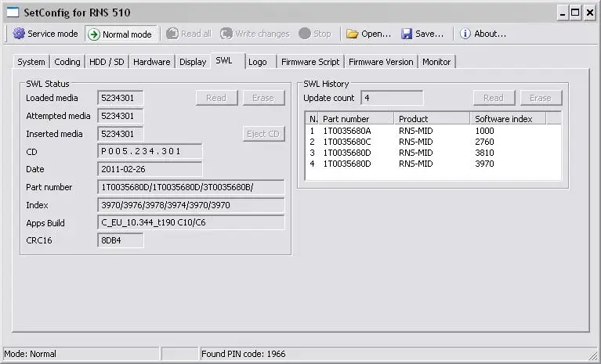Open the Coding tab
This screenshot has width=601, height=364.
click(x=67, y=62)
